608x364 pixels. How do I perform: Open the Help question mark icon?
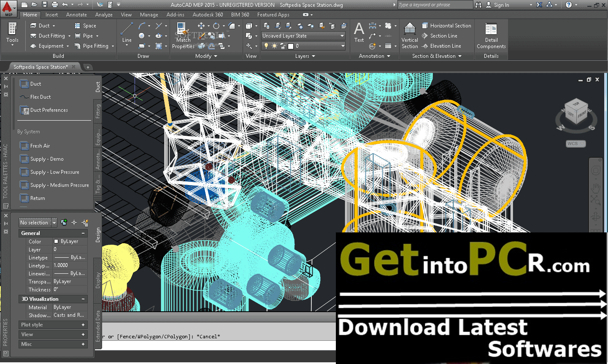(569, 5)
